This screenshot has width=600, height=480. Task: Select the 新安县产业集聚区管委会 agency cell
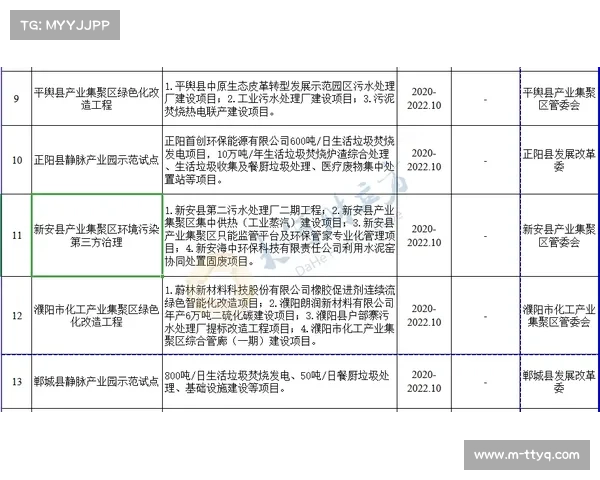point(556,235)
